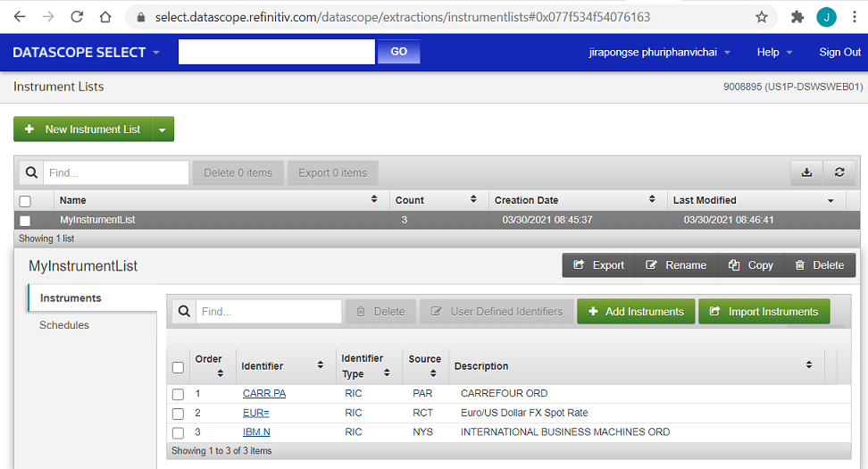This screenshot has height=469, width=868.
Task: Go back using browser back arrow
Action: (20, 17)
